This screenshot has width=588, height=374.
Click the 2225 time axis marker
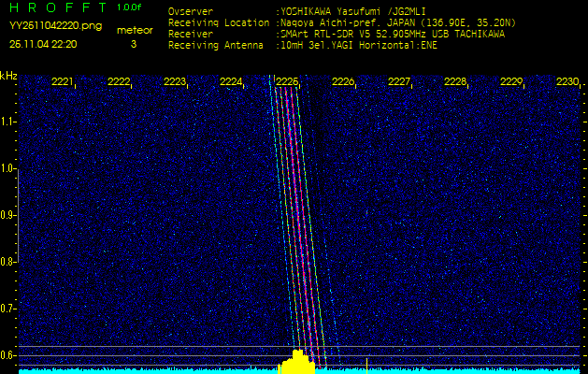coord(287,82)
